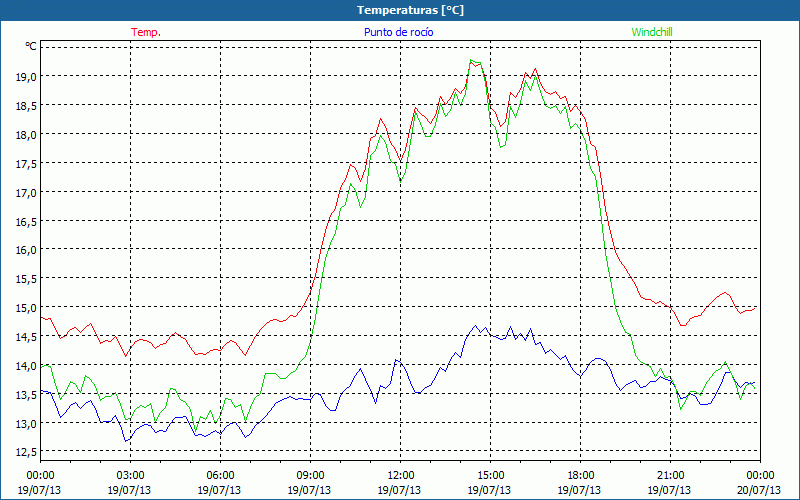The image size is (800, 500).
Task: Click the 18:00 time axis label
Action: pyautogui.click(x=580, y=475)
